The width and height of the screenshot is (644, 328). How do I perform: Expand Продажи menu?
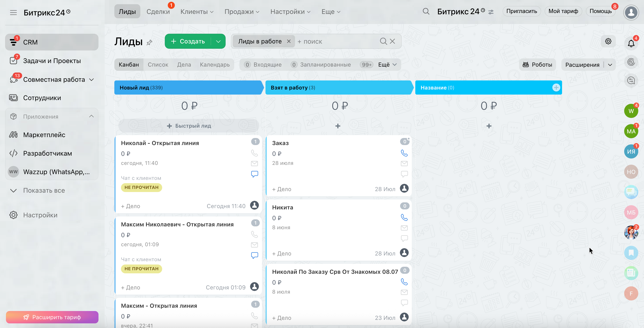click(242, 12)
